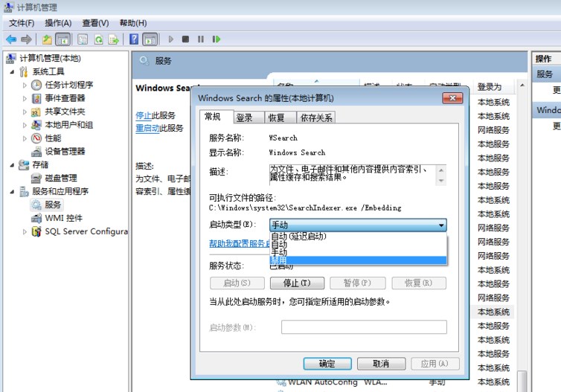The image size is (561, 392).
Task: Click the 帮助我配置服务 help link
Action: (x=240, y=243)
